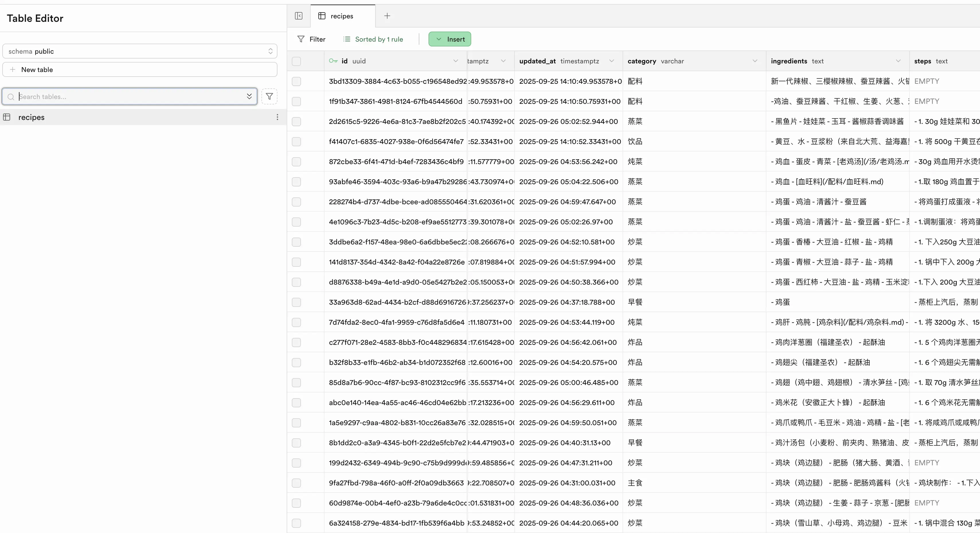Click the green Insert button
The width and height of the screenshot is (980, 533).
(x=450, y=39)
